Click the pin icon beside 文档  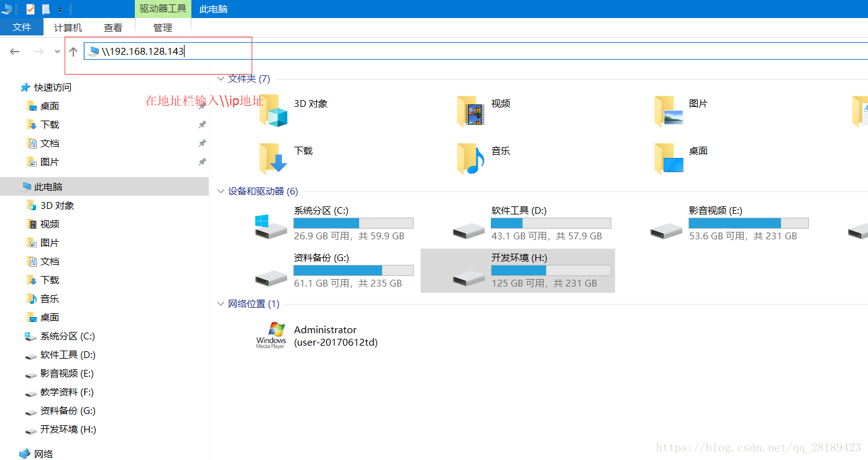click(x=202, y=144)
